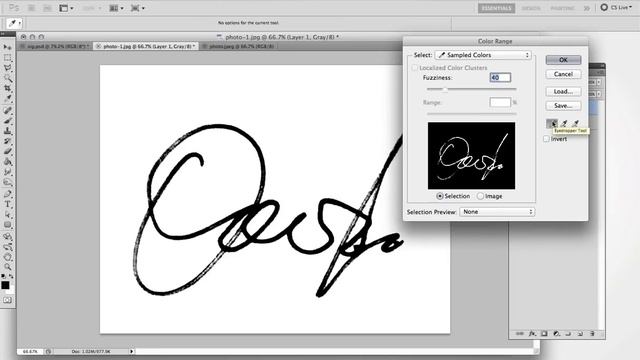Open the Selection Preview dropdown
The height and width of the screenshot is (360, 640).
click(497, 212)
